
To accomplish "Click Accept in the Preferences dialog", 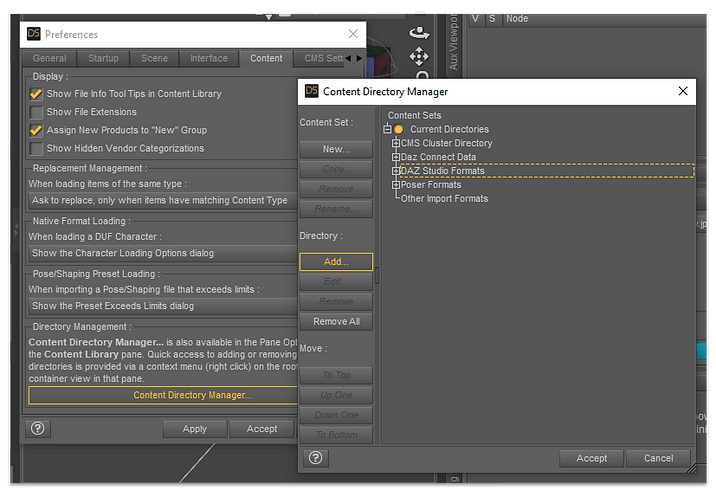I will 262,429.
